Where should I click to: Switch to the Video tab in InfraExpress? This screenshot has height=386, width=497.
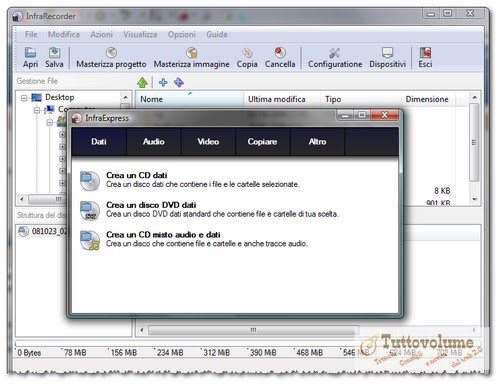[208, 142]
